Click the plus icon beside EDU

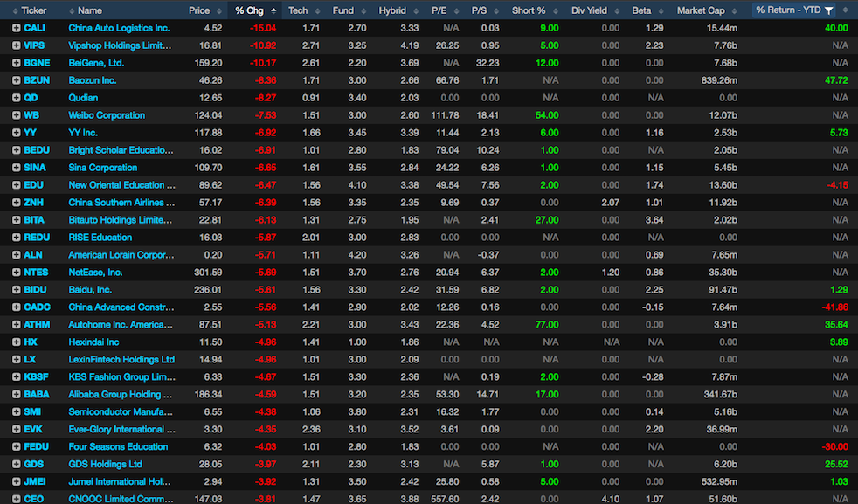[17, 185]
